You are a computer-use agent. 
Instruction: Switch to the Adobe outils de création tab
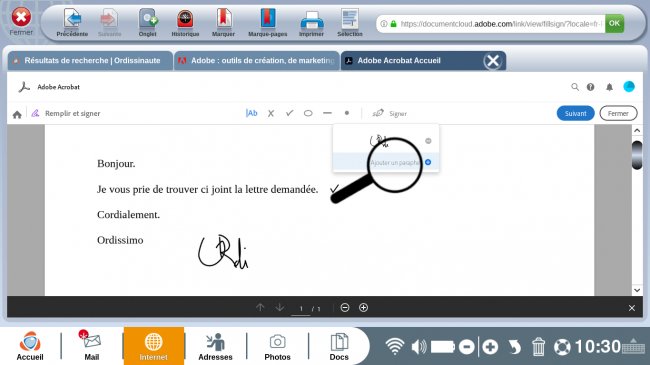pos(257,61)
